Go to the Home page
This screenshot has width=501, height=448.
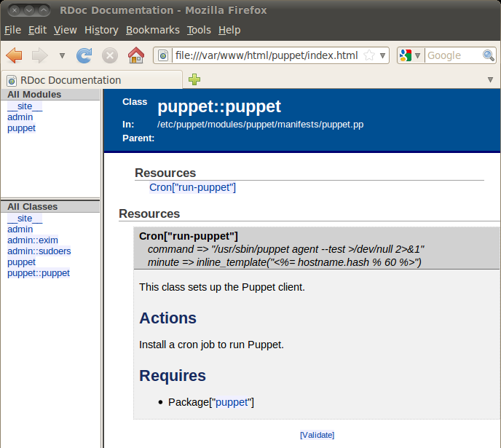(x=135, y=55)
